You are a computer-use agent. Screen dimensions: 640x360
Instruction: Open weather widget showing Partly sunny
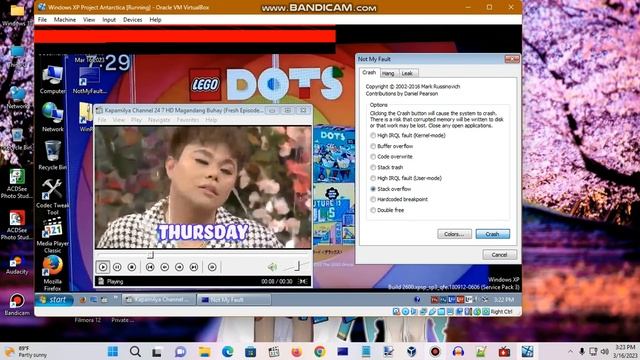coord(26,351)
